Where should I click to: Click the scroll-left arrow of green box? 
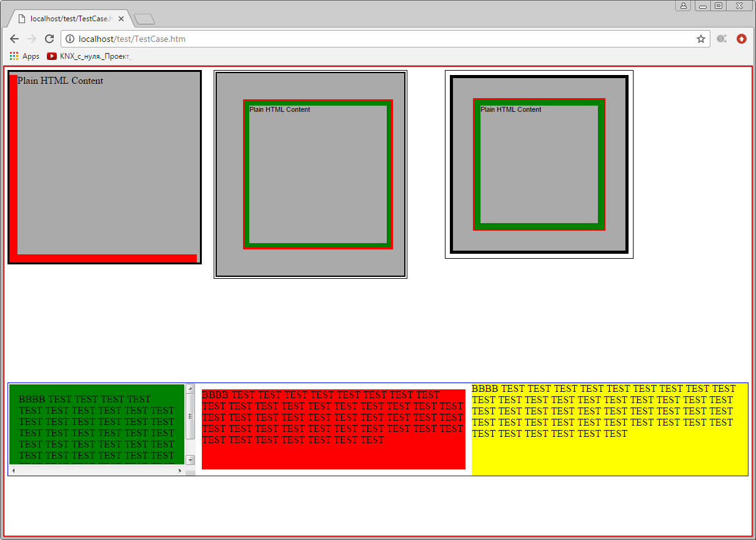[x=14, y=471]
